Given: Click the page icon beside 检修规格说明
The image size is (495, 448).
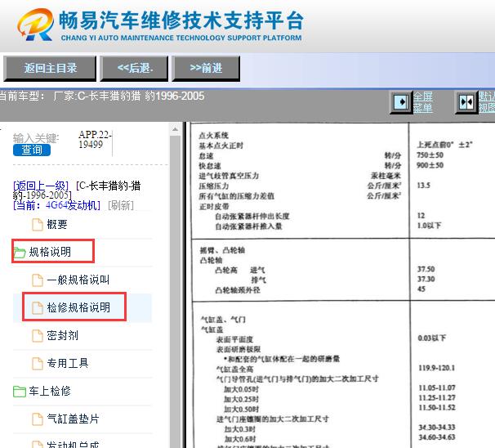Looking at the screenshot, I should click(38, 308).
